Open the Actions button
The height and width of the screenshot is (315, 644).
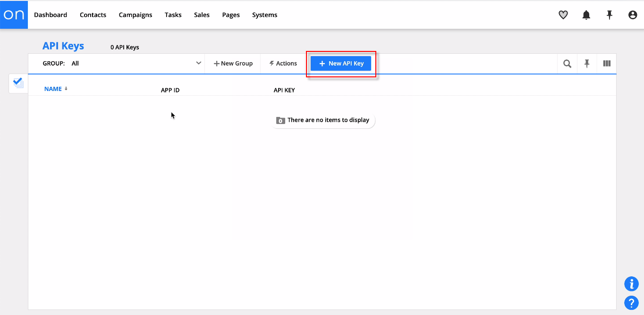(283, 64)
